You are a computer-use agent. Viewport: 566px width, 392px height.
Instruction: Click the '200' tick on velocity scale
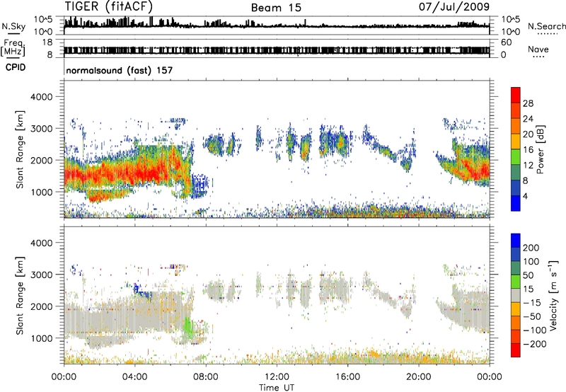click(x=531, y=248)
